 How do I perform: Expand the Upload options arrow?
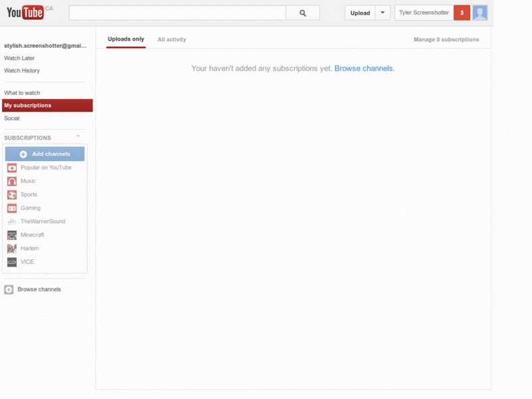click(382, 12)
